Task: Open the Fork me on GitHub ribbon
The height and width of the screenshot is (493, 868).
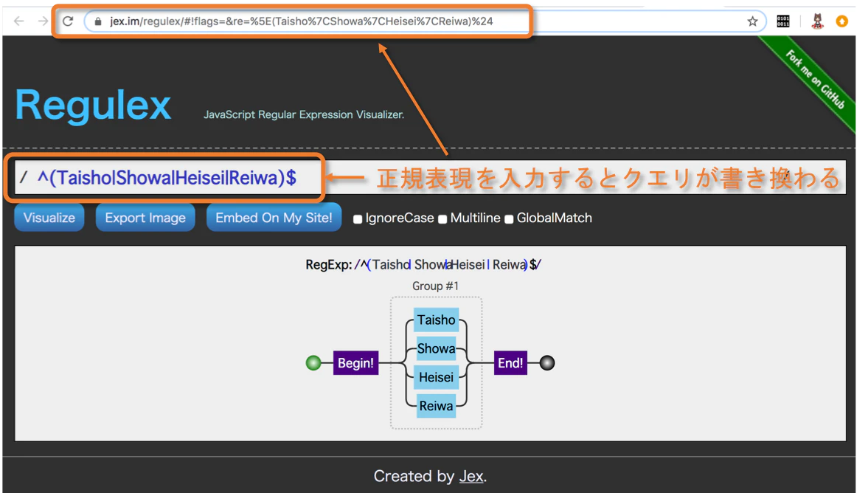Action: coord(815,79)
